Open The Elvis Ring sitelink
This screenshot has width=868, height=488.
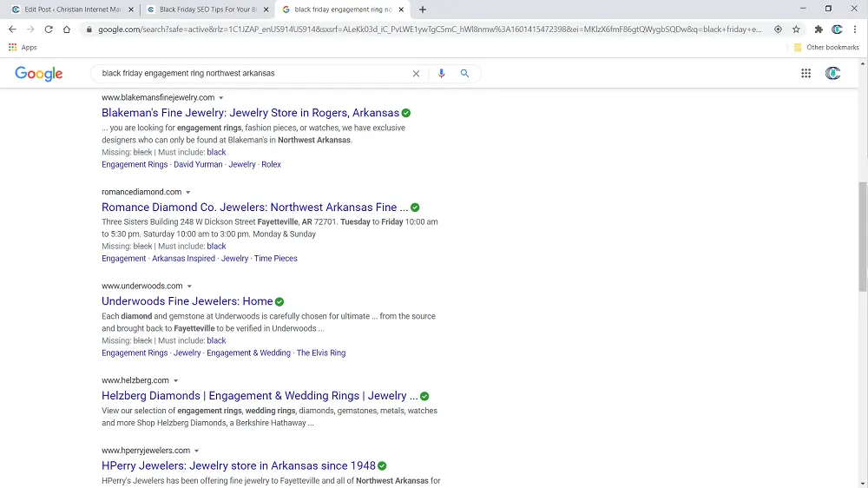(x=321, y=353)
